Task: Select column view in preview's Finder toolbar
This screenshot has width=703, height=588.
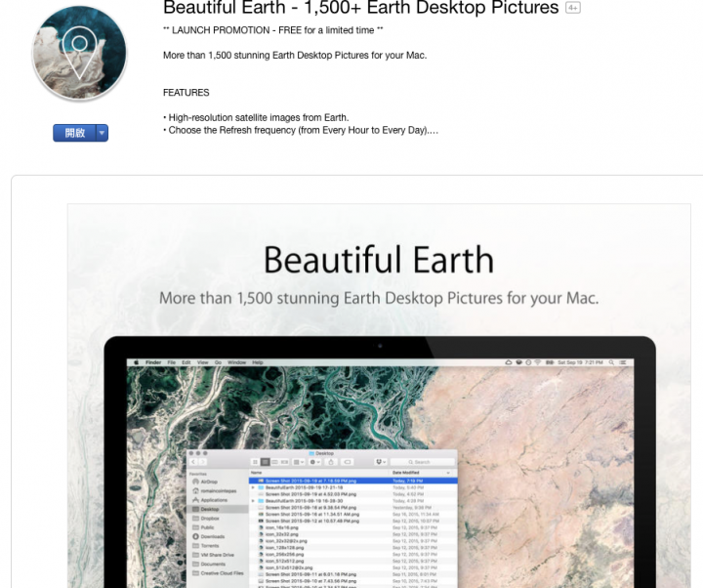Action: 274,462
